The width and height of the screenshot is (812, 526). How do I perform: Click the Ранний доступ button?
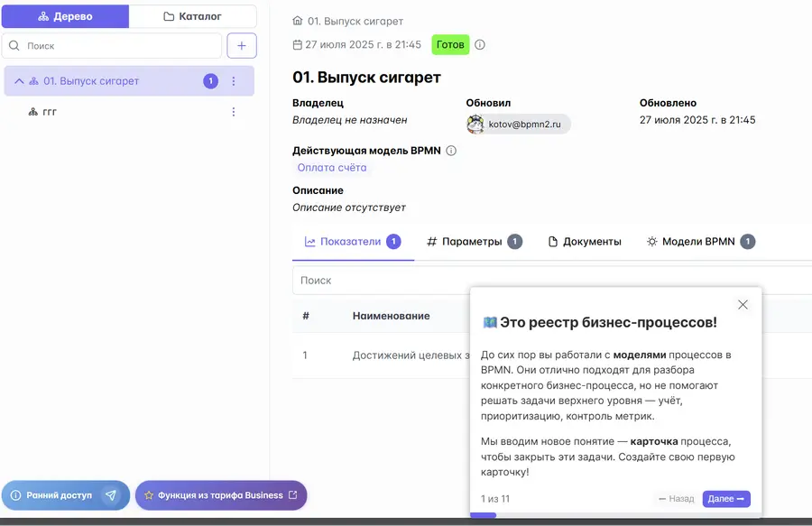point(66,495)
